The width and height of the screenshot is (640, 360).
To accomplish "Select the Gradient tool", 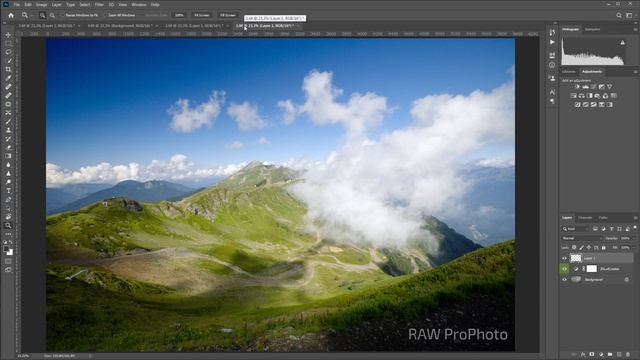I will (x=8, y=156).
